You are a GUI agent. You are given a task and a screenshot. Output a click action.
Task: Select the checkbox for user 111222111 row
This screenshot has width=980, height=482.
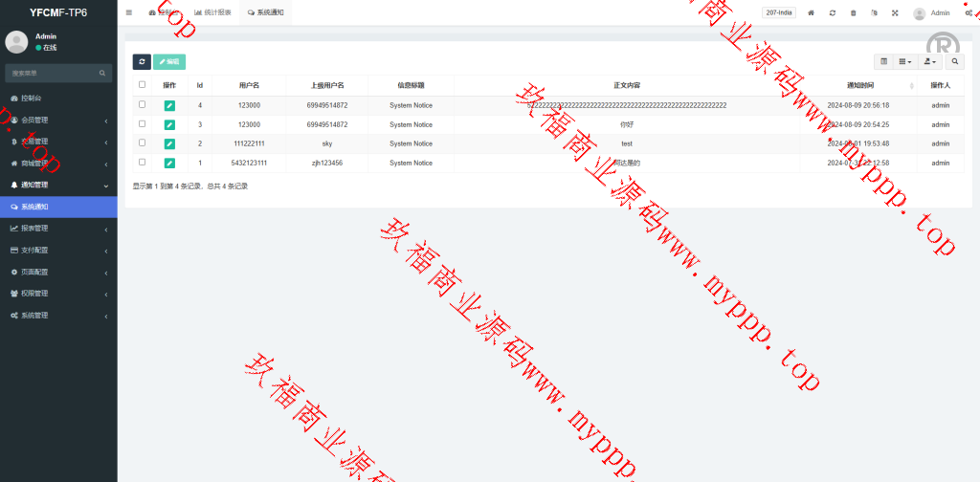[x=143, y=143]
